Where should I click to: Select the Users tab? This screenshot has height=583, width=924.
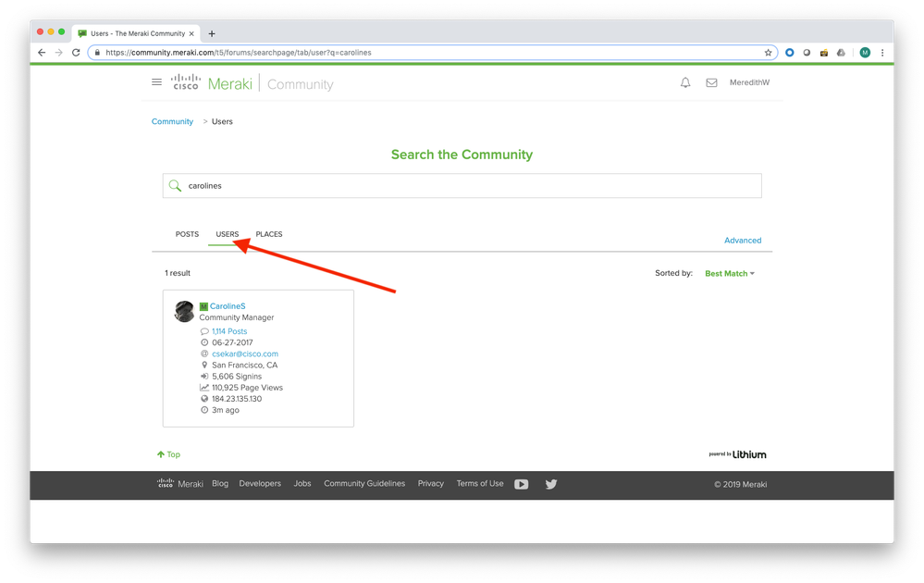pos(228,235)
